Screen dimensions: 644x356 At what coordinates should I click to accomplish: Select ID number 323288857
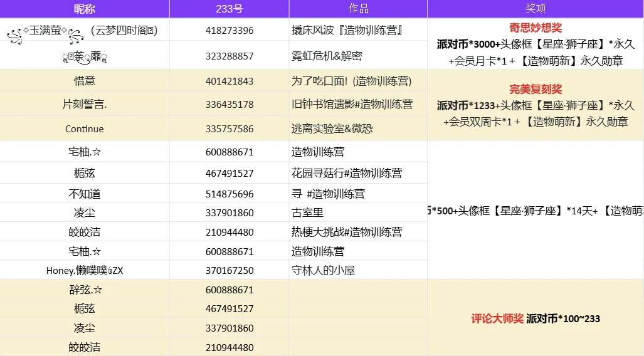(x=230, y=56)
